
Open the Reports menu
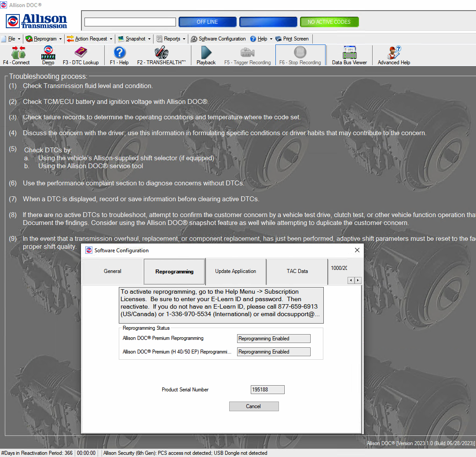click(171, 39)
